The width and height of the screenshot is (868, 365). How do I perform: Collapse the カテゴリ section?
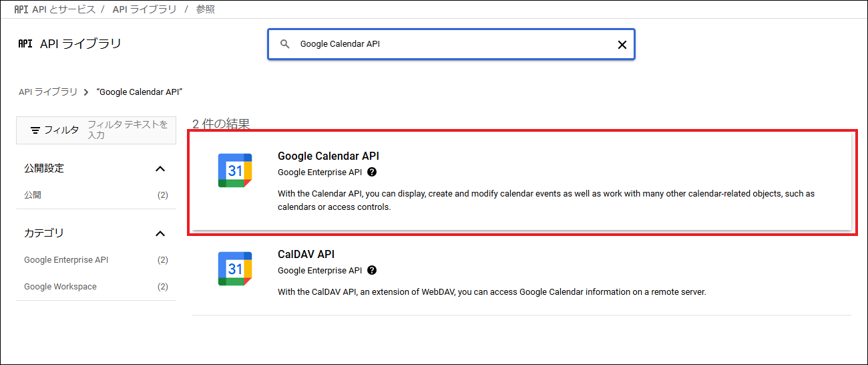point(160,233)
